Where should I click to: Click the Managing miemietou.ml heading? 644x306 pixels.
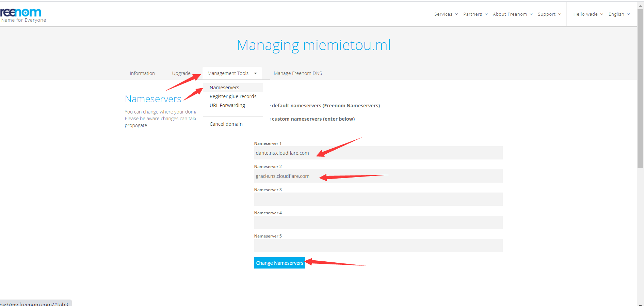click(x=313, y=45)
